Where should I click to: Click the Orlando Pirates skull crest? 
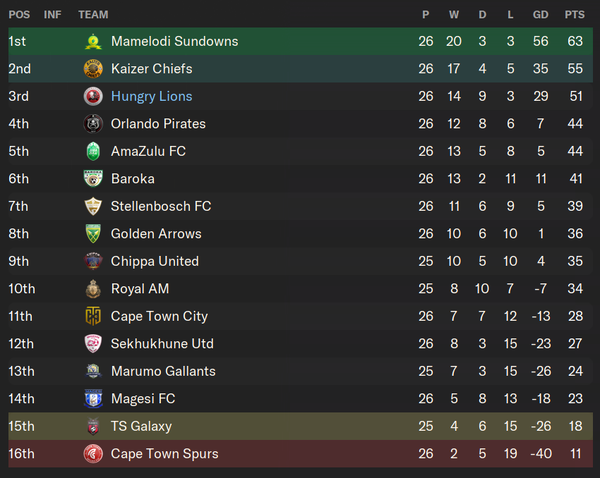pyautogui.click(x=93, y=124)
